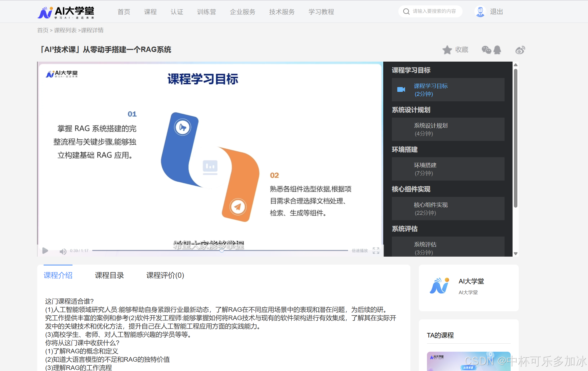
Task: Click the 退出 logout button
Action: pyautogui.click(x=497, y=11)
